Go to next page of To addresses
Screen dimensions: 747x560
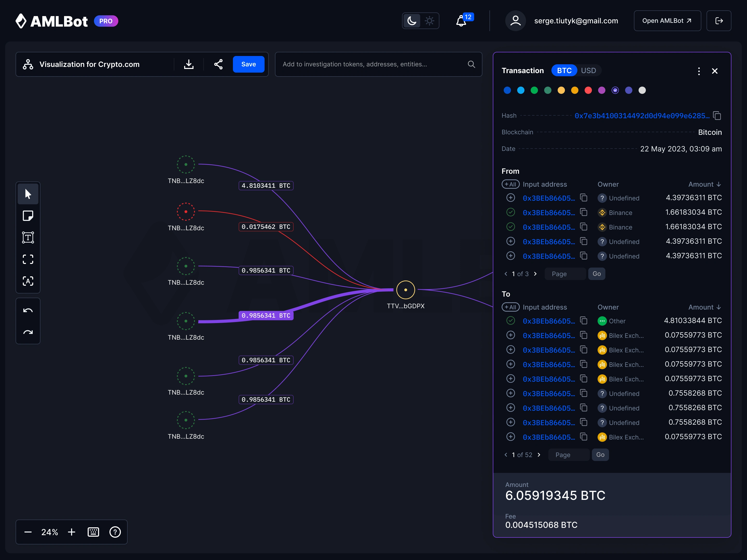[x=539, y=455]
